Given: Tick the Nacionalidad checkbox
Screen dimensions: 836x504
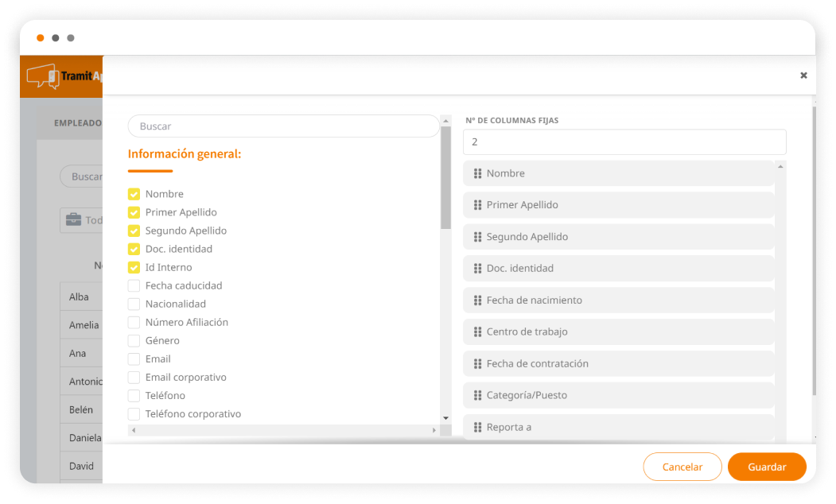Looking at the screenshot, I should coord(134,304).
